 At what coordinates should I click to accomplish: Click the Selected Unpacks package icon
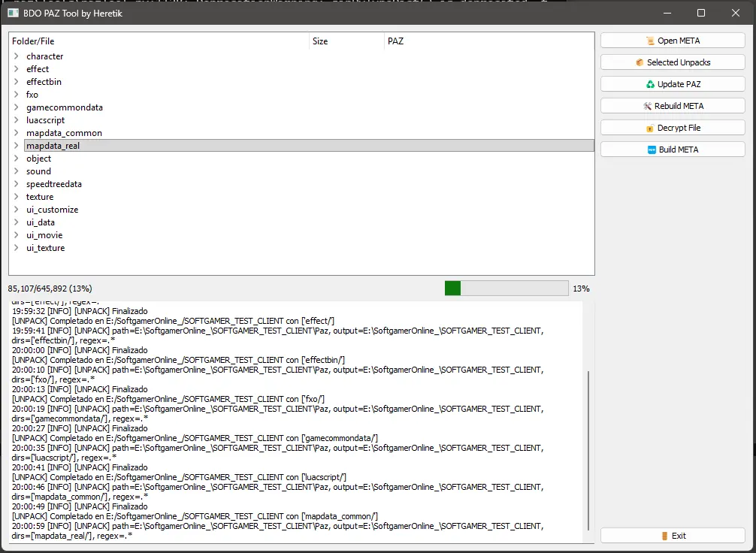(640, 62)
